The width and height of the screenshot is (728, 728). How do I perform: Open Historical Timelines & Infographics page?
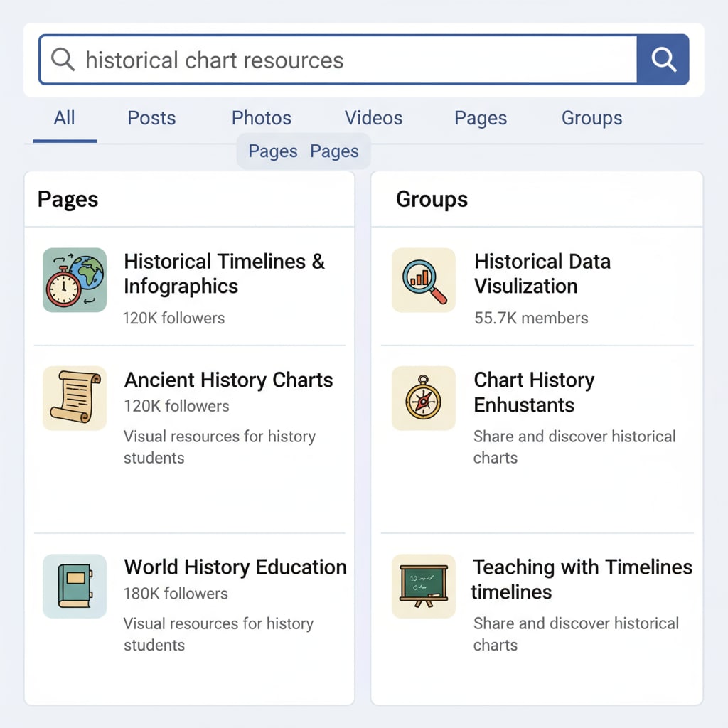pyautogui.click(x=224, y=274)
